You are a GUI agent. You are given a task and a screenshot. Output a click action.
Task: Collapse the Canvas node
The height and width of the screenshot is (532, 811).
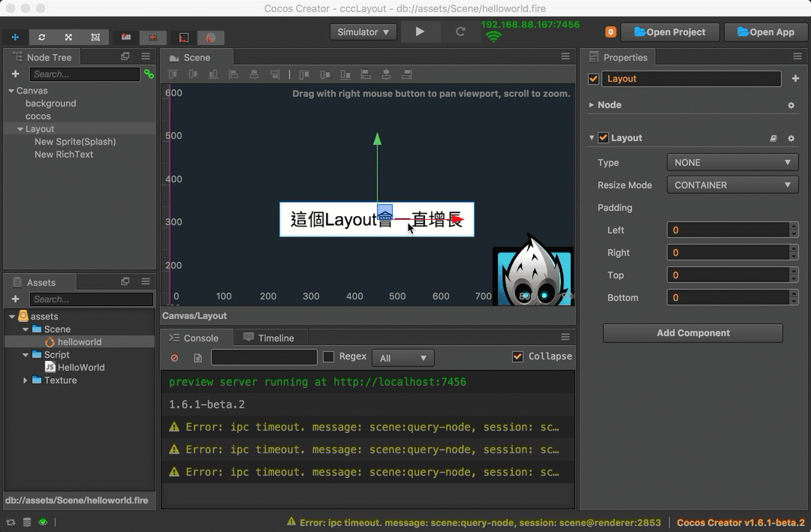[x=11, y=91]
